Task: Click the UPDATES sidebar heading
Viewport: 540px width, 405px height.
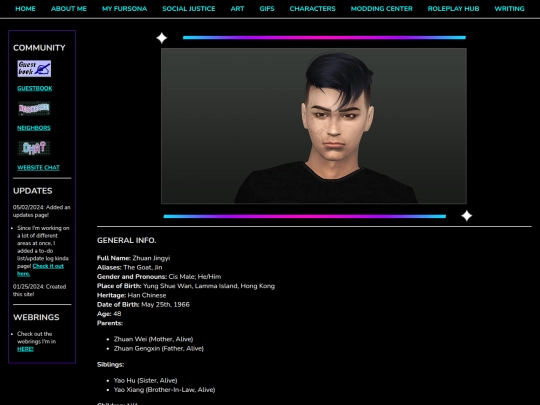Action: click(33, 191)
